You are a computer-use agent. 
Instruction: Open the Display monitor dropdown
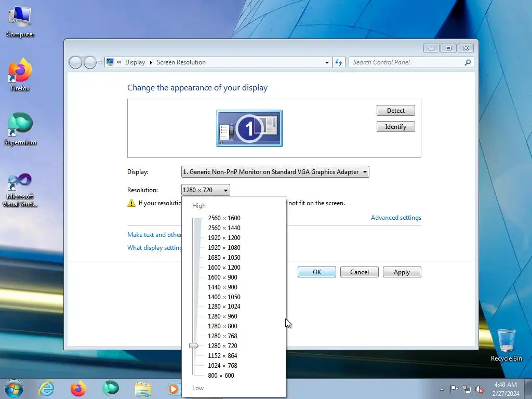point(275,171)
